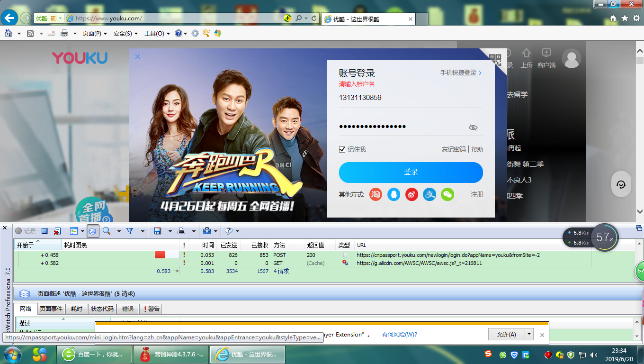The width and height of the screenshot is (644, 364).
Task: Check the 记住我 remember me checkbox
Action: (x=341, y=149)
